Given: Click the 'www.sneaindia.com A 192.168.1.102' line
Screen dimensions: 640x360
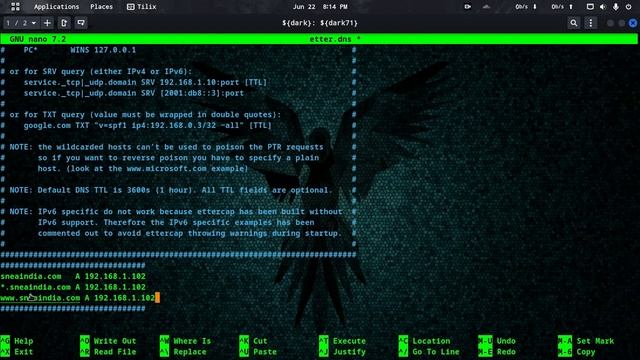Looking at the screenshot, I should (x=78, y=298).
